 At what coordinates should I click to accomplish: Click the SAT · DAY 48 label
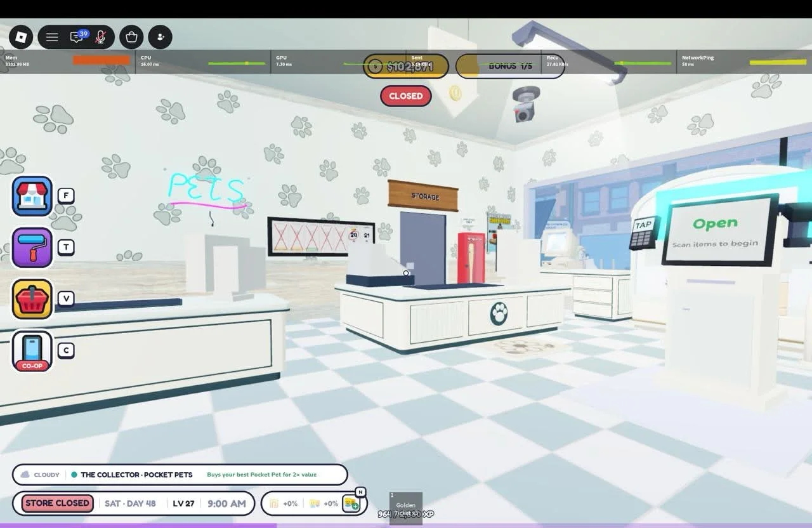pos(130,503)
